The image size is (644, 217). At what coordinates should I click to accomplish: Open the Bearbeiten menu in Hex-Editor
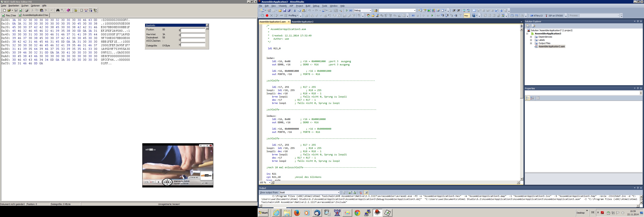14,6
